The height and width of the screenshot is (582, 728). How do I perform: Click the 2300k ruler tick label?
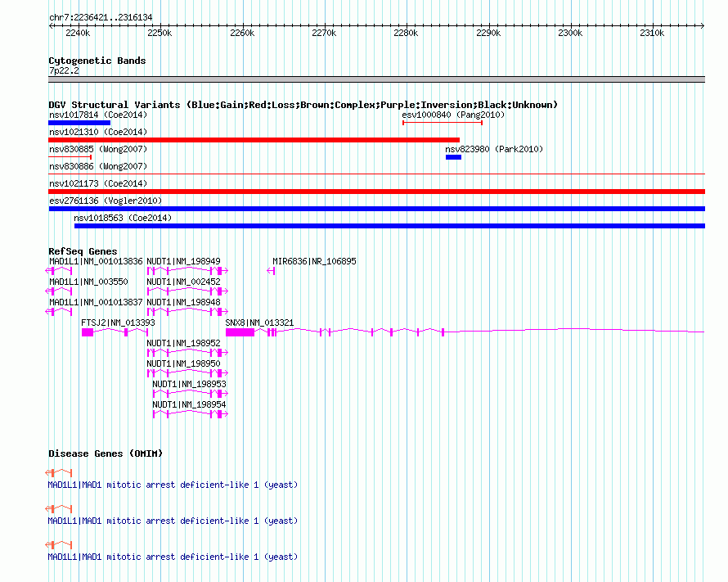[x=570, y=33]
